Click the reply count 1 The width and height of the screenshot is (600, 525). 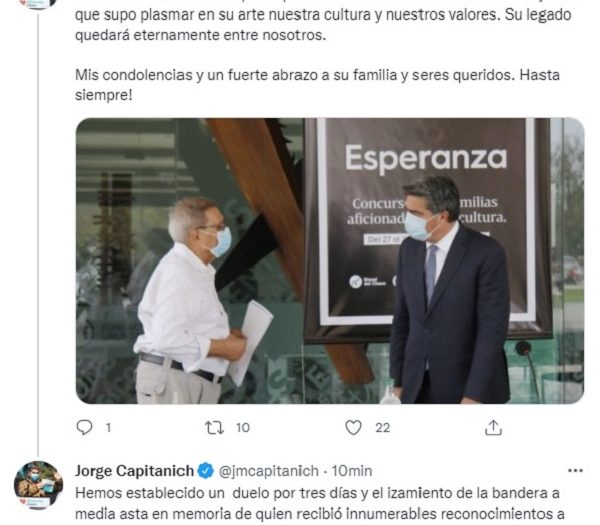(108, 427)
